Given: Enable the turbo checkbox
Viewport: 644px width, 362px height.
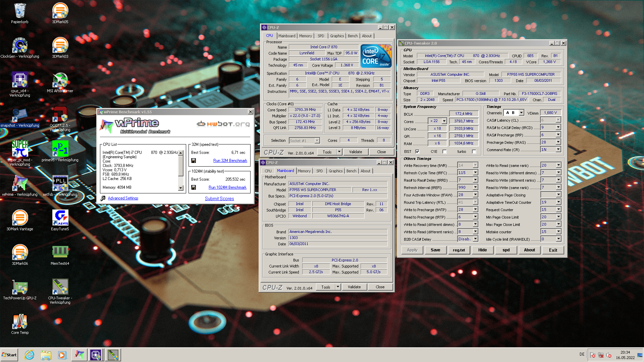Looking at the screenshot, I should [474, 152].
